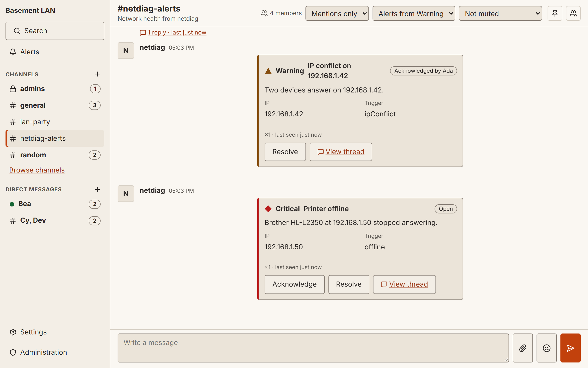Open the Cy, Dev group conversation

pos(55,221)
